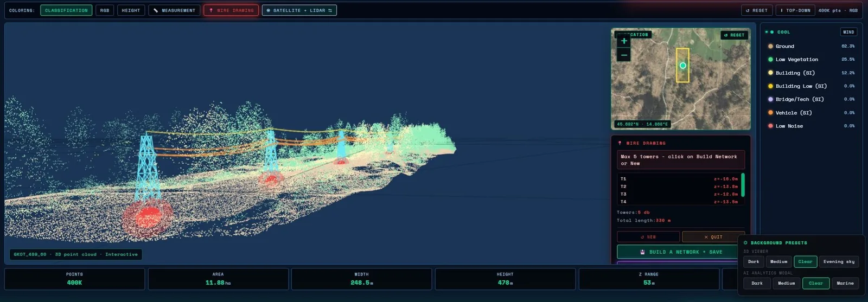This screenshot has height=302, width=868.
Task: Click the Building (SI) 12.2% value
Action: click(x=848, y=73)
